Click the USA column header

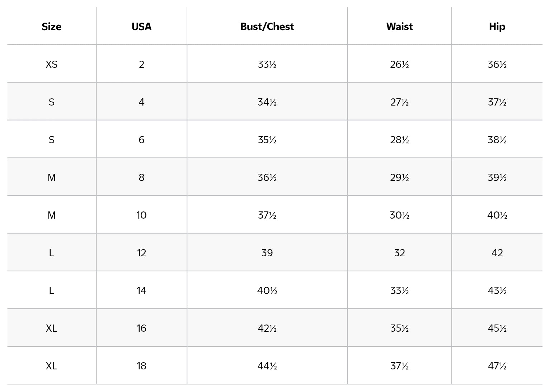tap(141, 27)
